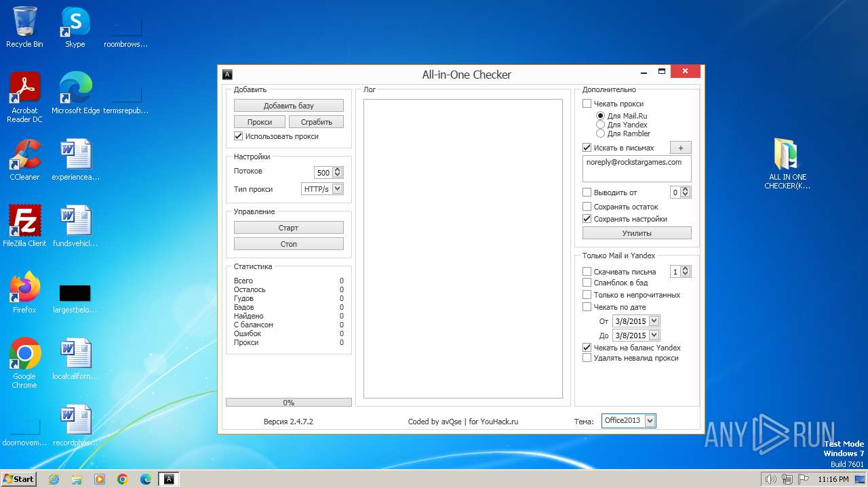Image resolution: width=868 pixels, height=488 pixels.
Task: Click the 0% progress bar
Action: pyautogui.click(x=289, y=403)
